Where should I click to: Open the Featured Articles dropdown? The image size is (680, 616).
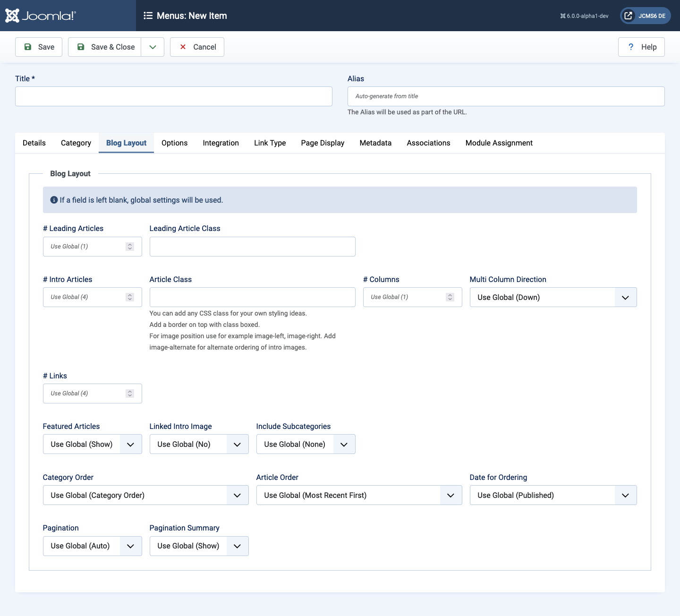point(93,444)
